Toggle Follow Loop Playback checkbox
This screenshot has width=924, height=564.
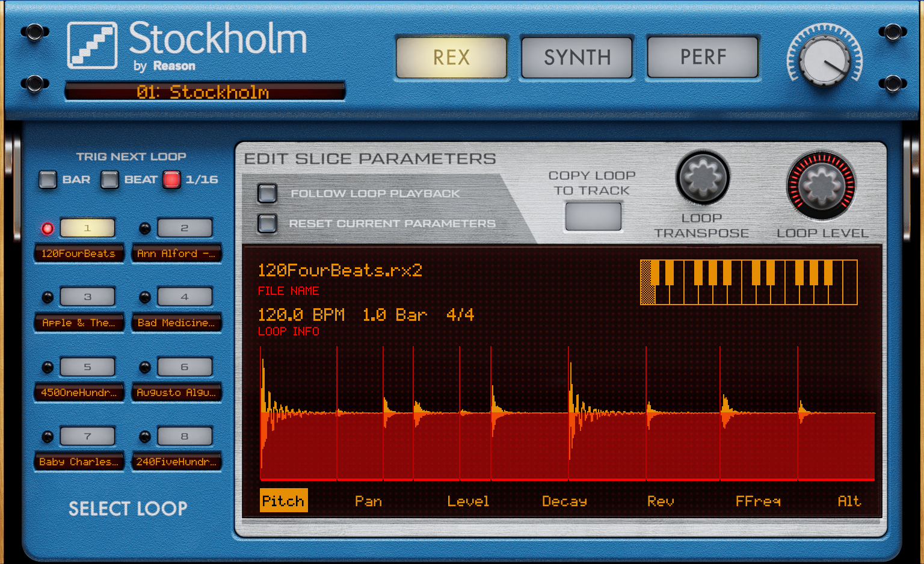pyautogui.click(x=267, y=193)
